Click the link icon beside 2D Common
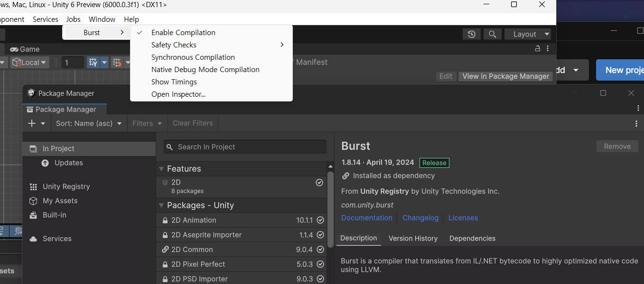This screenshot has width=644, height=284. point(165,249)
